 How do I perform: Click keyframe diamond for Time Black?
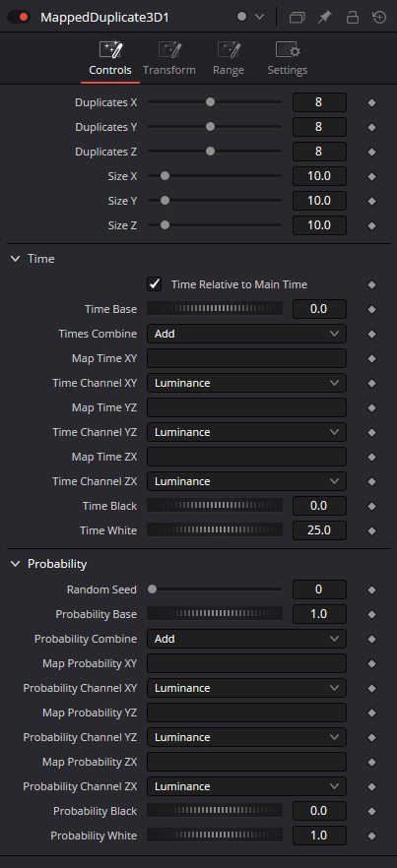pos(372,507)
